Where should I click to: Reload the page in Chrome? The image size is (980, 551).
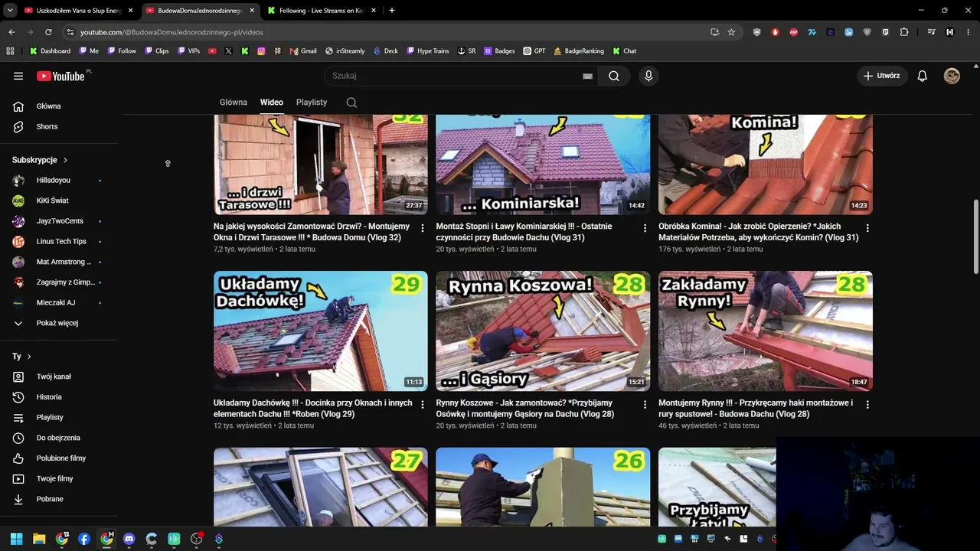[x=48, y=32]
